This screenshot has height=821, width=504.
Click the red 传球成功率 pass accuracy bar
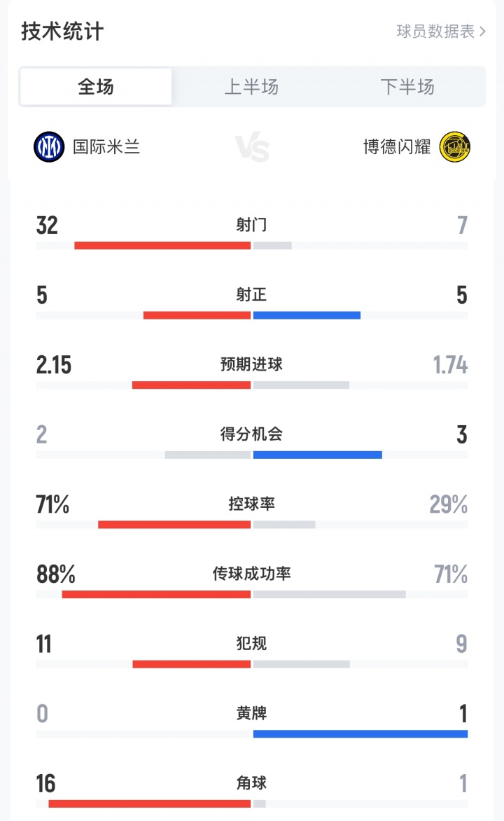click(156, 595)
